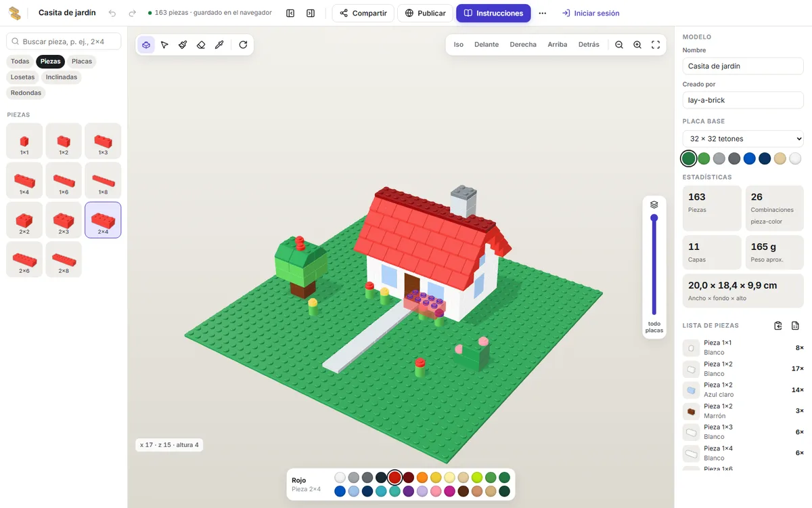The height and width of the screenshot is (508, 812).
Task: Select the eyedropper color picker tool
Action: point(219,45)
